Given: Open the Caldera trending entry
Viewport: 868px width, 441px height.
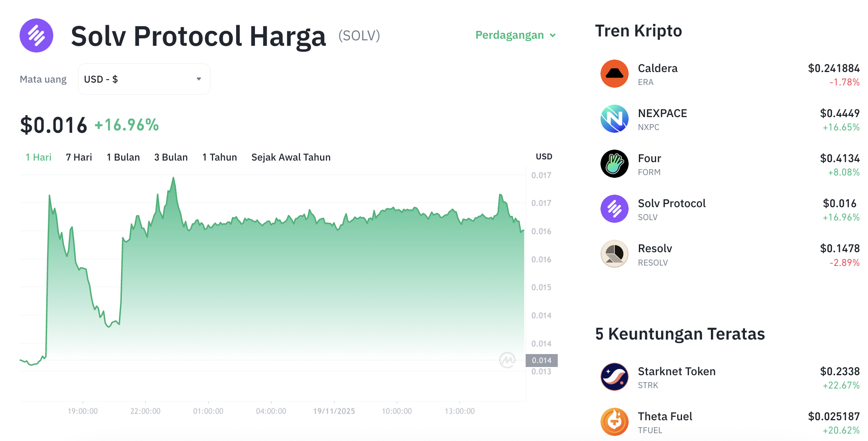Looking at the screenshot, I should [x=657, y=68].
